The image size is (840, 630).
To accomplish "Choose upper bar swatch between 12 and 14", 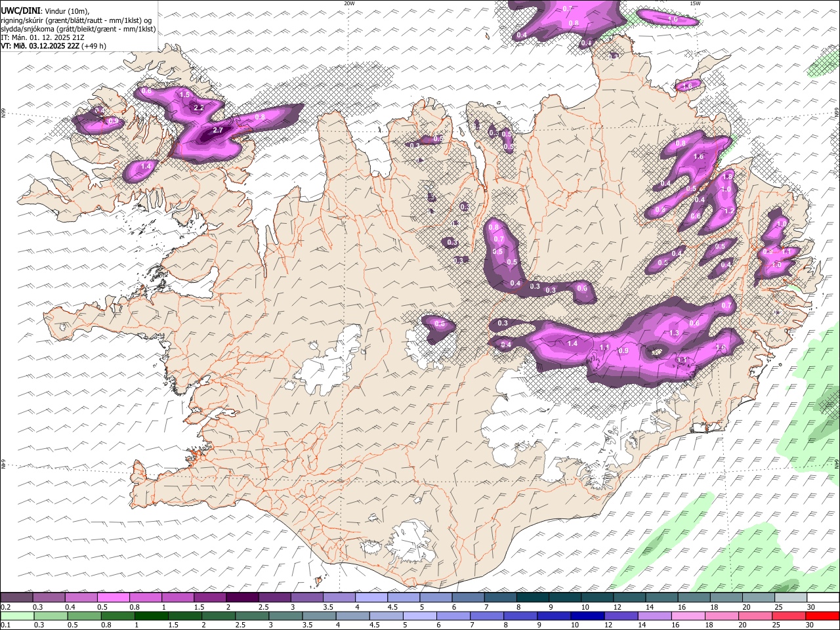I will (629, 597).
